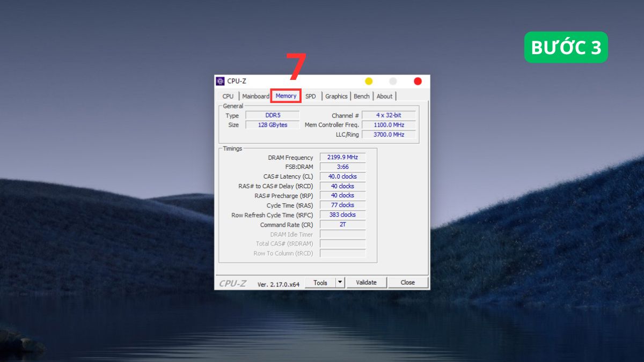Open the Graphics tab

point(336,96)
